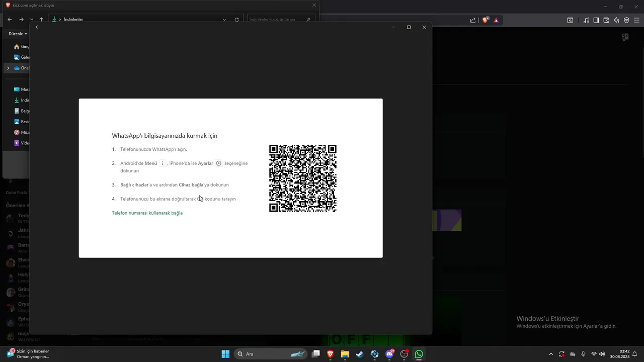Go forward in File Explorer navigation

coord(21,20)
